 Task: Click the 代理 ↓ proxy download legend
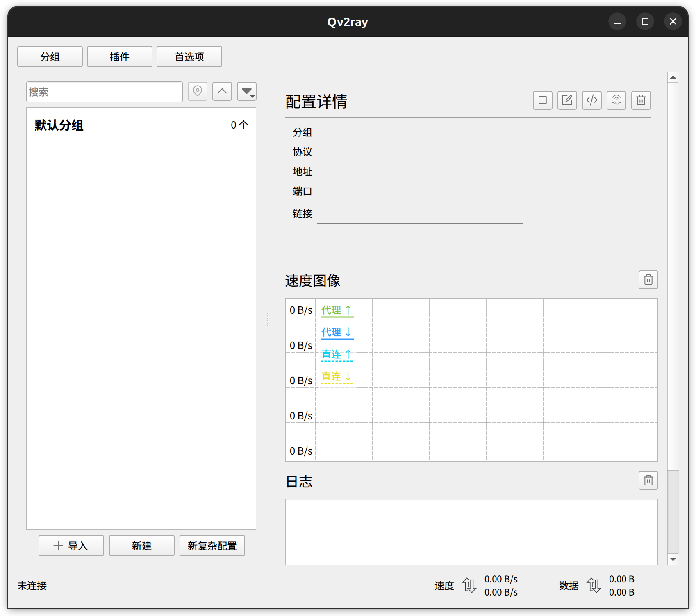(x=337, y=333)
